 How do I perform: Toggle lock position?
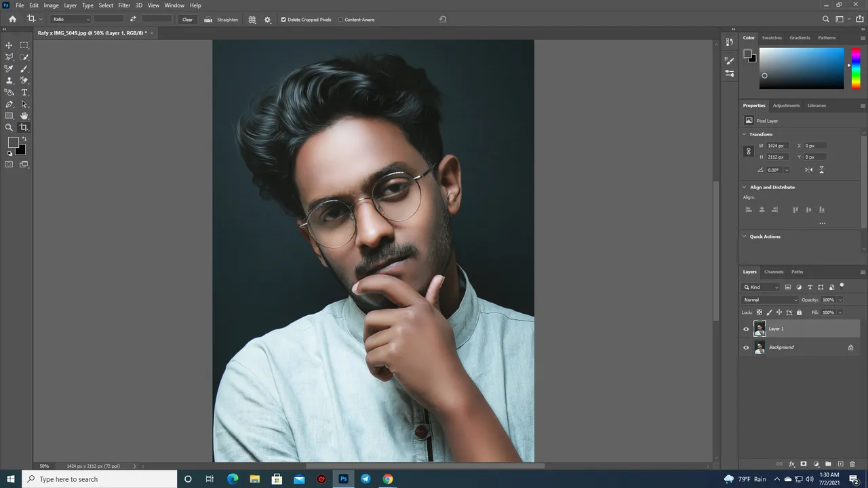coord(779,312)
